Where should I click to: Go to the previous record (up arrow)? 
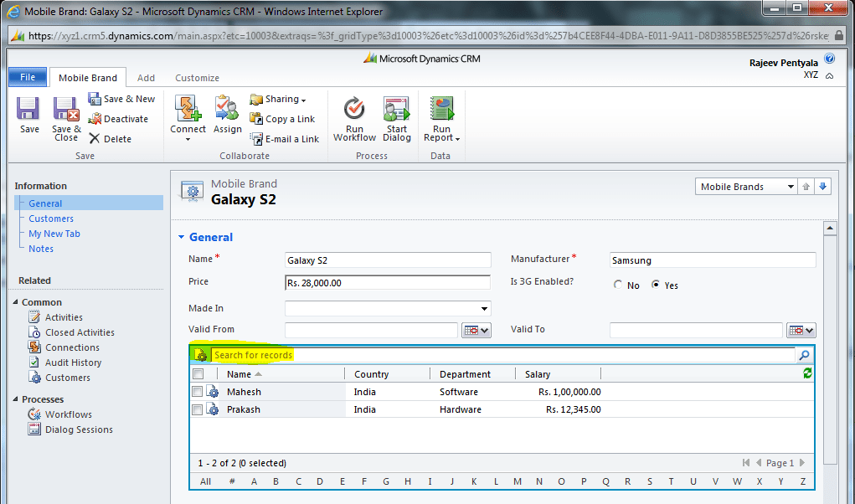click(x=806, y=187)
